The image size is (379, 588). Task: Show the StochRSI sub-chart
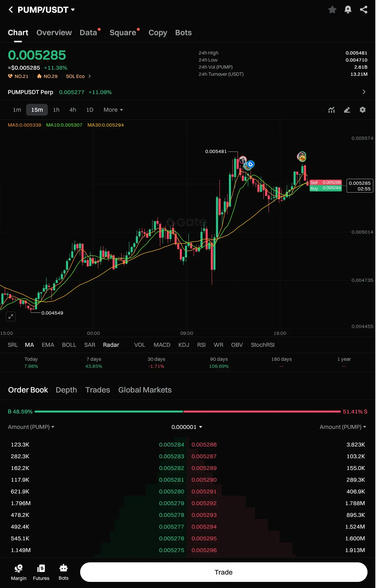pos(263,345)
